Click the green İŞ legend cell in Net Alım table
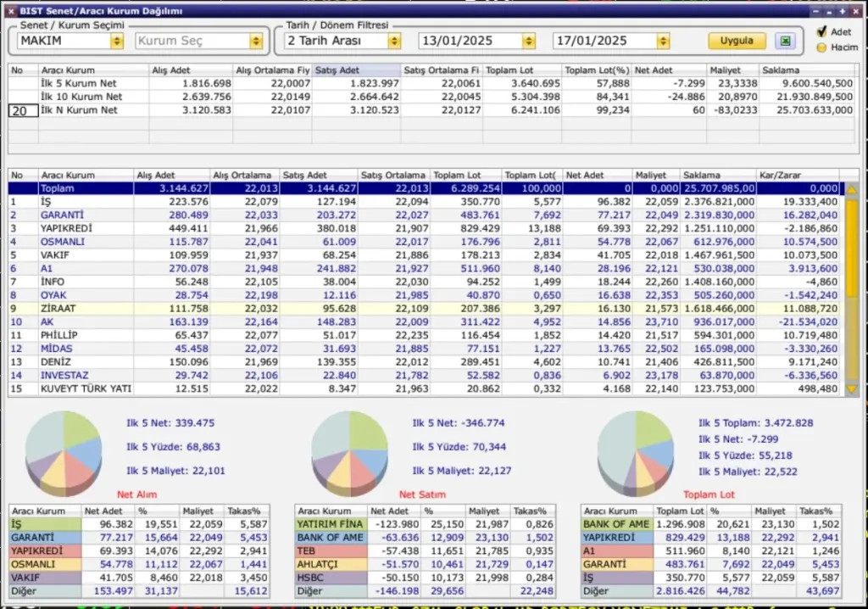The width and height of the screenshot is (868, 609). (46, 524)
